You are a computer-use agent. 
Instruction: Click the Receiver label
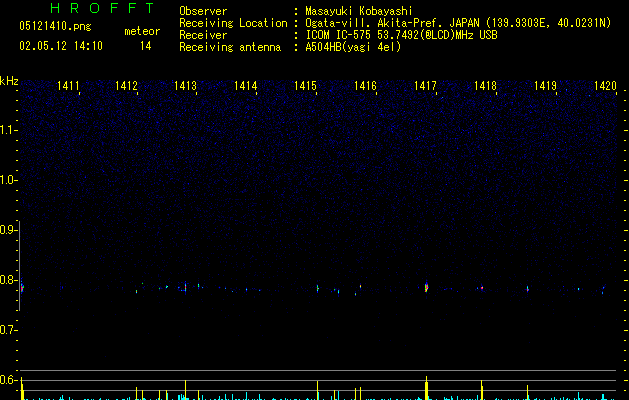pyautogui.click(x=203, y=35)
